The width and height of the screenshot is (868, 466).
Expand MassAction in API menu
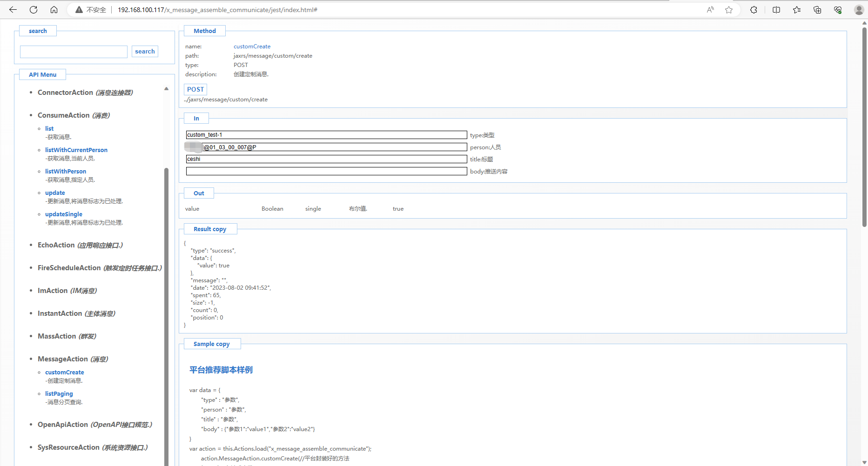67,336
